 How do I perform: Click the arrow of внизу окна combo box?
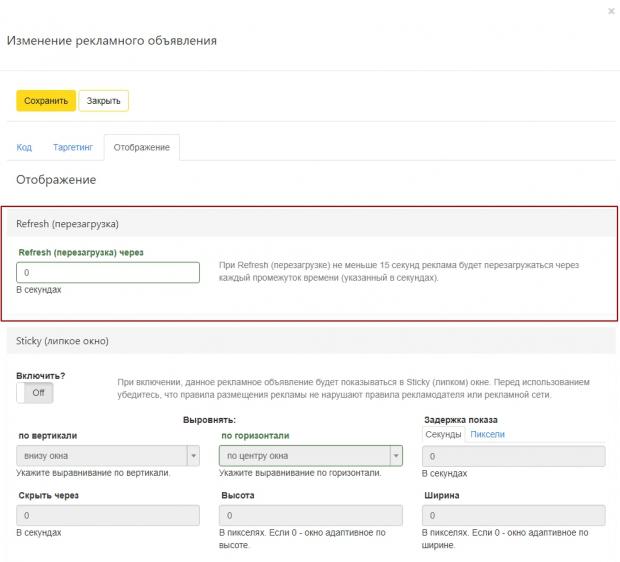point(193,456)
